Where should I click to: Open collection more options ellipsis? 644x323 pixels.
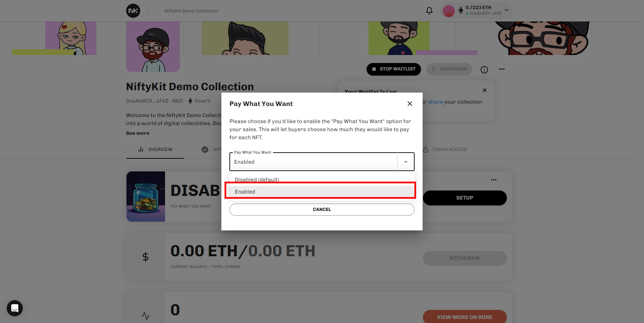point(501,69)
